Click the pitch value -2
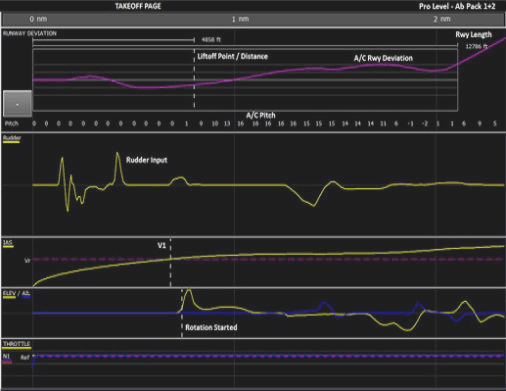506x391 pixels. click(424, 124)
